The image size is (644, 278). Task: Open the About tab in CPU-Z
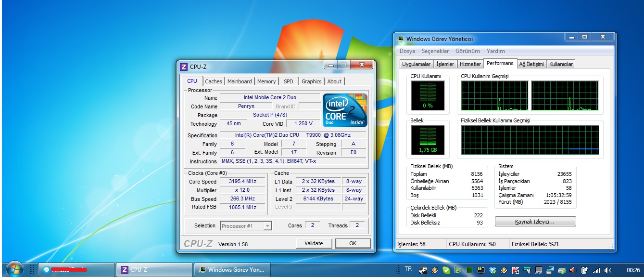click(x=334, y=81)
